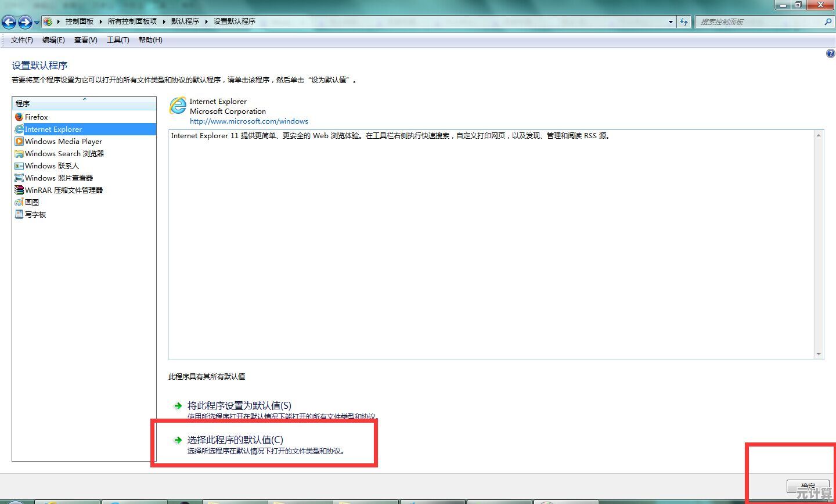Open the http://www.microsoft.com/windows link

pos(249,121)
